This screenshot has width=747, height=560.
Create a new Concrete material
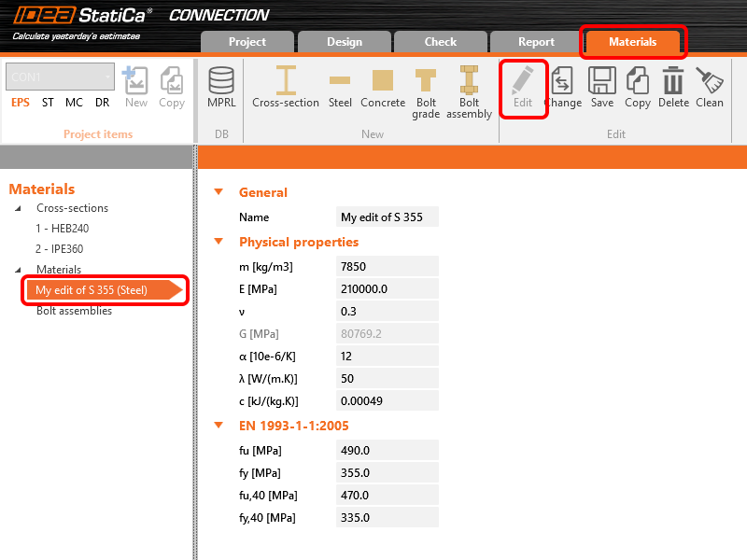tap(383, 89)
